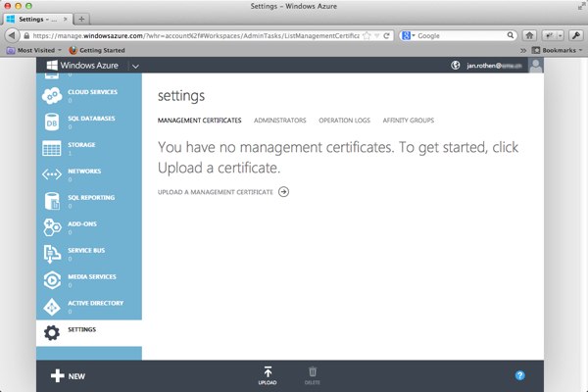Click in the Google search field
Viewport: 588px width, 392px height.
[461, 35]
